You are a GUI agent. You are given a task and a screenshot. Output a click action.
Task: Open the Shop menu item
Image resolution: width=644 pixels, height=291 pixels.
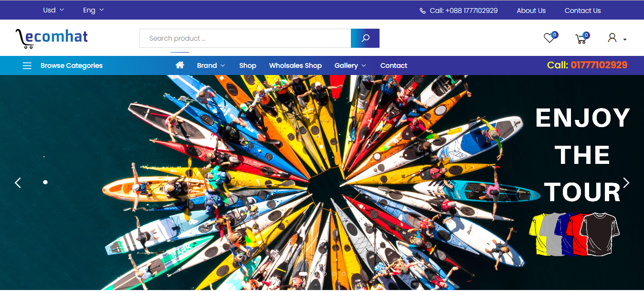click(x=248, y=65)
